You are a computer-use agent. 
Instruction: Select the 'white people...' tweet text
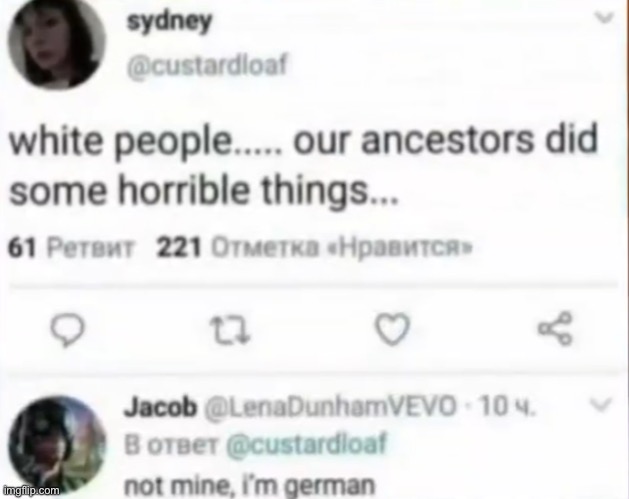pyautogui.click(x=303, y=164)
